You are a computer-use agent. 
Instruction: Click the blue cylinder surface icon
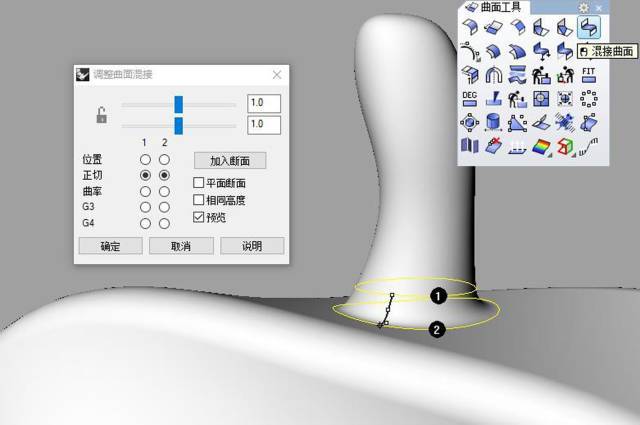tap(493, 122)
